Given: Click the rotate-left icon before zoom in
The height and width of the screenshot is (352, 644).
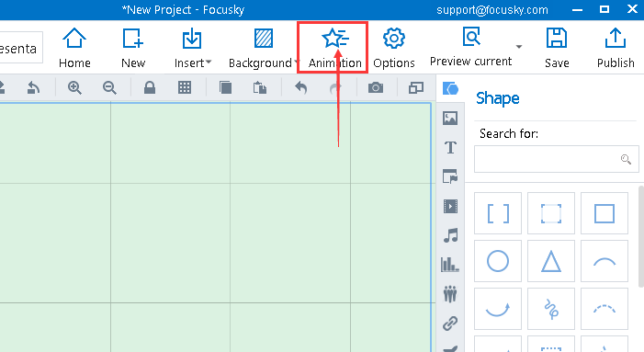Looking at the screenshot, I should pyautogui.click(x=33, y=87).
